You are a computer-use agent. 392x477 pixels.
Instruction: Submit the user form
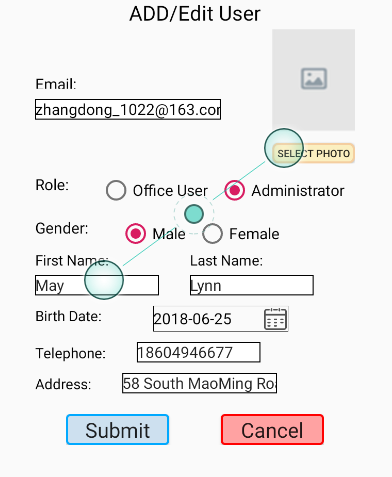click(x=118, y=430)
